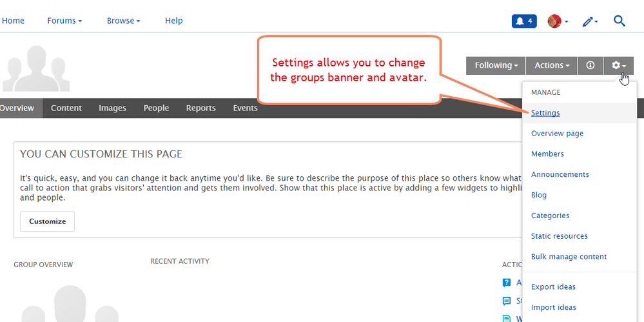The height and width of the screenshot is (322, 644).
Task: Open the Events tab
Action: [x=245, y=108]
